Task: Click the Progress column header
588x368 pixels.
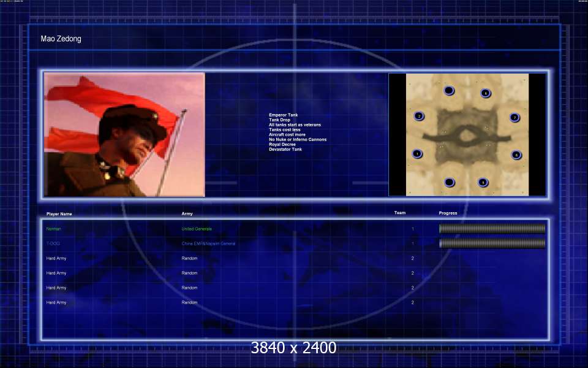Action: coord(448,213)
